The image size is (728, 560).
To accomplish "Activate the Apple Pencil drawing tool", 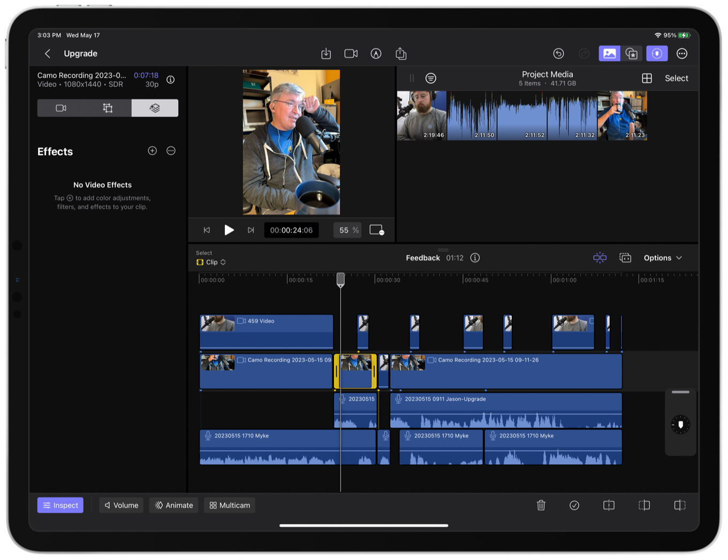I will pos(376,54).
